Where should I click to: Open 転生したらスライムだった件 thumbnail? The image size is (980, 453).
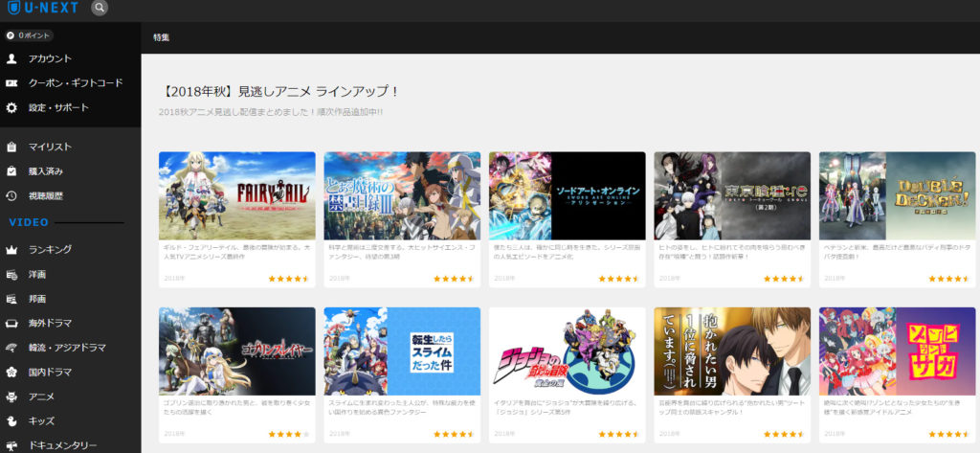[402, 351]
